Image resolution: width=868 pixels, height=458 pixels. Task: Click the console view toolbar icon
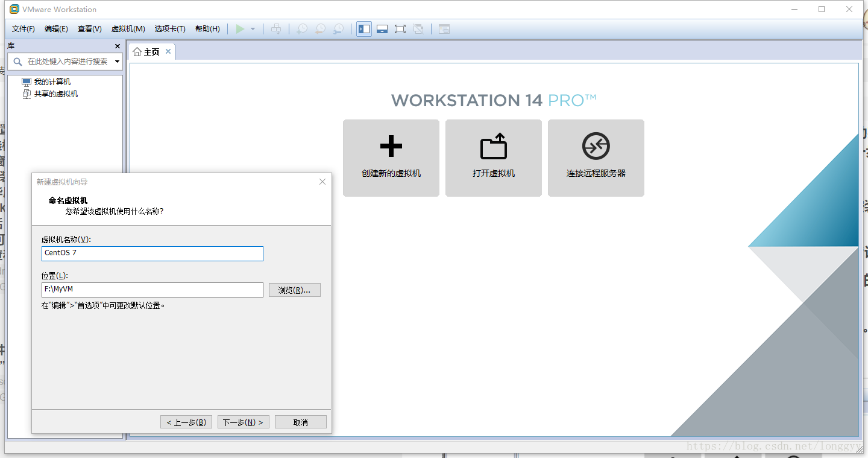click(444, 29)
